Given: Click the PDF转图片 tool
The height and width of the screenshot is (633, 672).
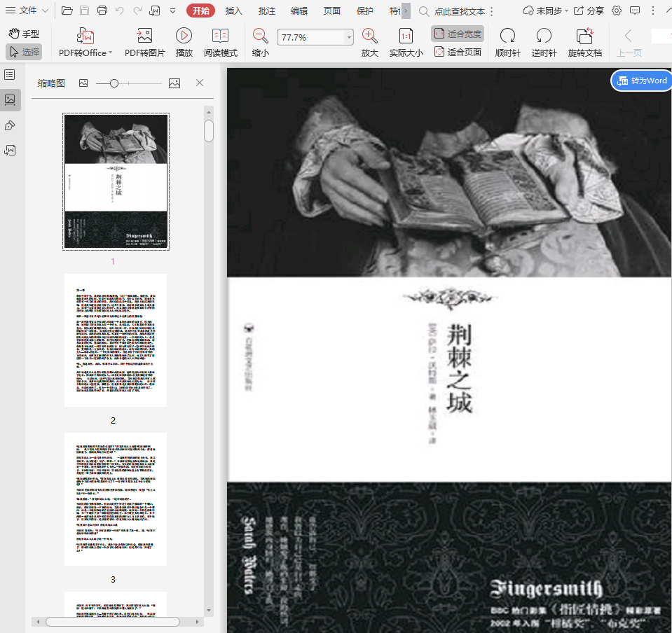Looking at the screenshot, I should pos(145,42).
